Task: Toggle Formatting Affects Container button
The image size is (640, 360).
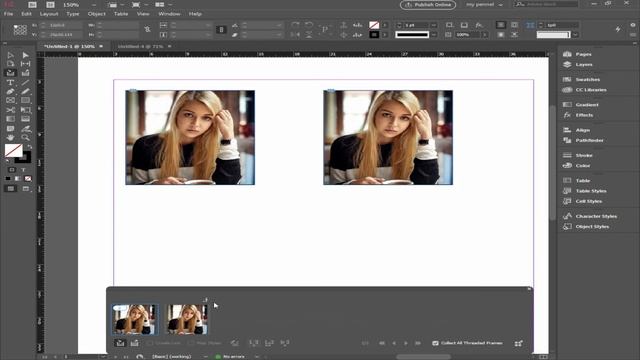Action: (12, 169)
